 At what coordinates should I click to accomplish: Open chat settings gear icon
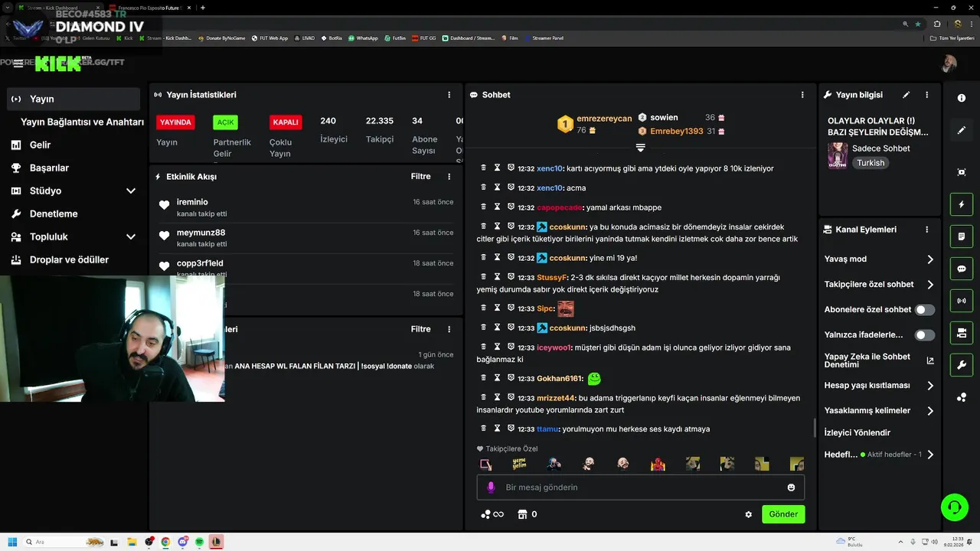tap(749, 514)
